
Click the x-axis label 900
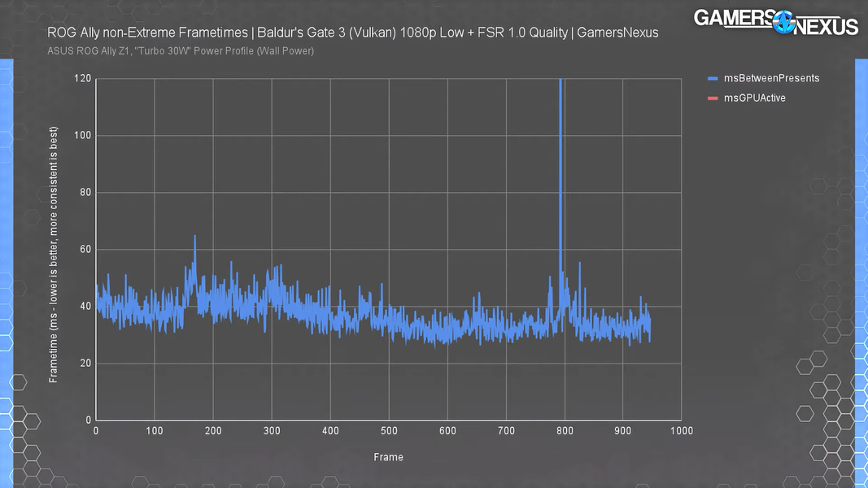point(623,431)
